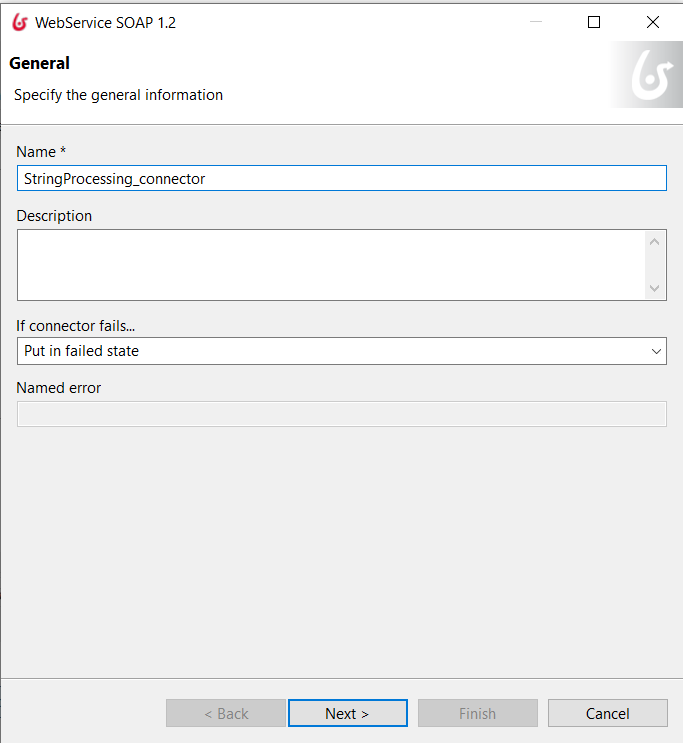Click the Bonita logo in title bar
This screenshot has width=683, height=743.
tap(20, 22)
